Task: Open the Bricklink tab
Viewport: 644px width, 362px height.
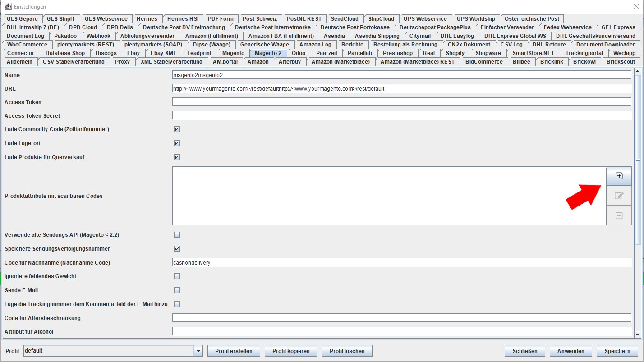Action: click(552, 62)
